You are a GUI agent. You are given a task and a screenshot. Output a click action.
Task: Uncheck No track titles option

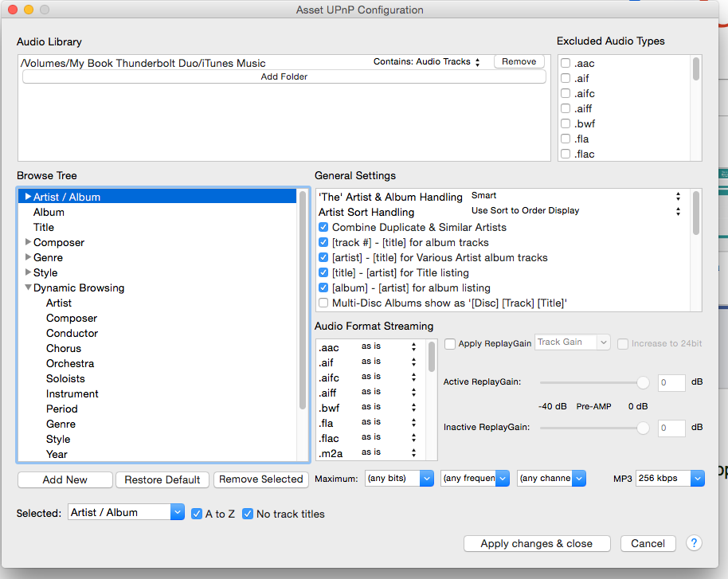pos(248,514)
